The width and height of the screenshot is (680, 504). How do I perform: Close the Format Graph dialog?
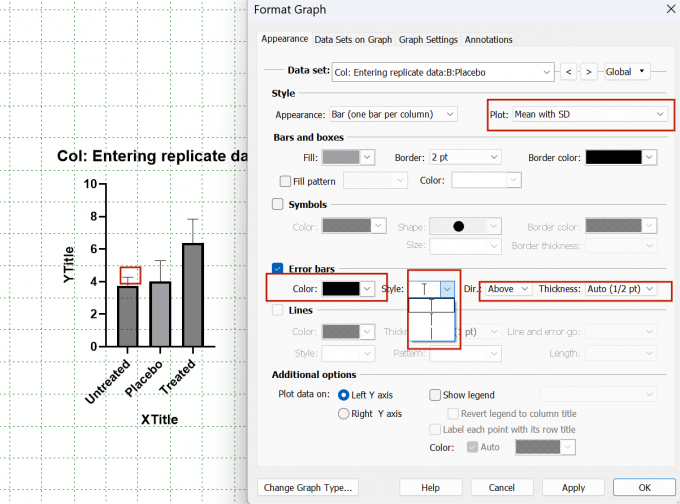[670, 10]
